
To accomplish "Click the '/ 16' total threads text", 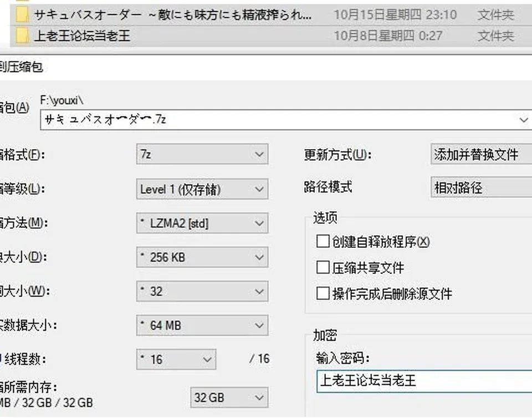I will 259,359.
